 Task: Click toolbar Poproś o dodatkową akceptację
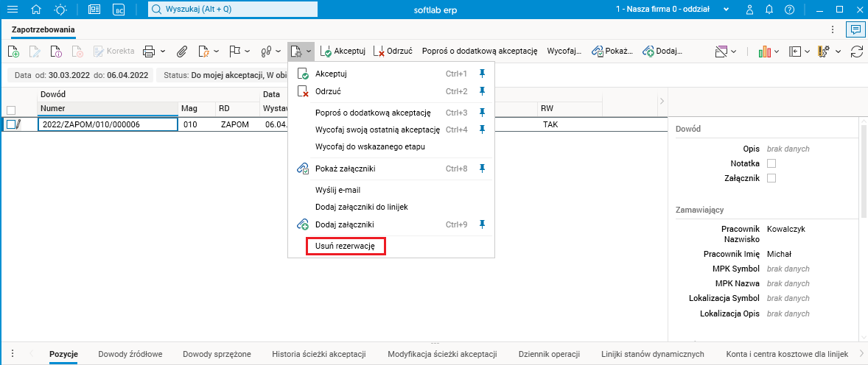pos(480,51)
